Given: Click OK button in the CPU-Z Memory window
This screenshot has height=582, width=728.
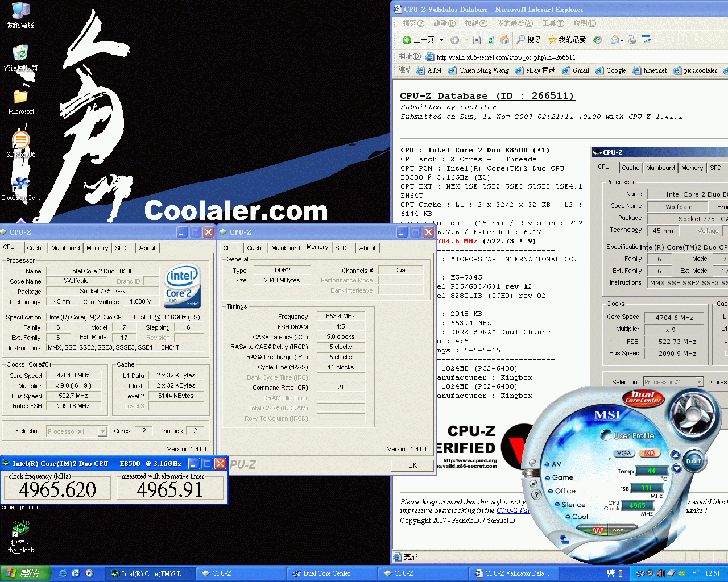Looking at the screenshot, I should [x=412, y=465].
